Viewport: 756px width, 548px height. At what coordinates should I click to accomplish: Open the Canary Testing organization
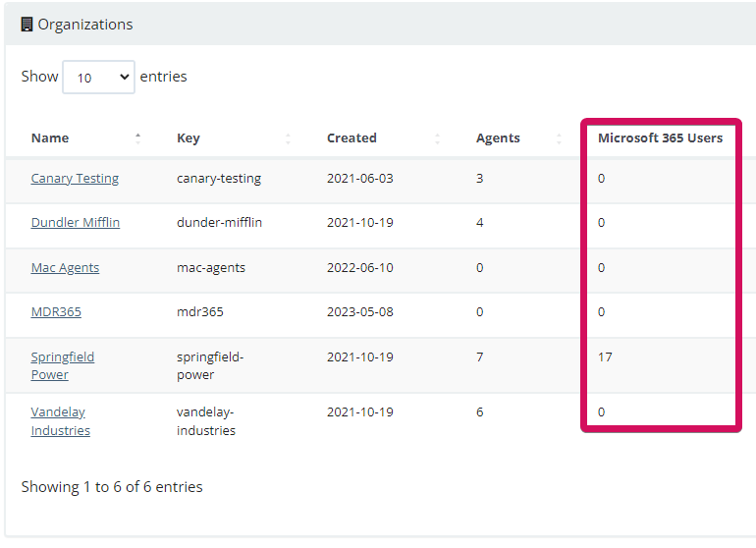(75, 179)
